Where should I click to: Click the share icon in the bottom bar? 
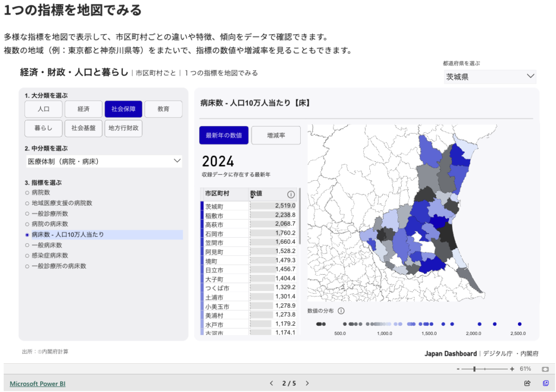coord(527,383)
